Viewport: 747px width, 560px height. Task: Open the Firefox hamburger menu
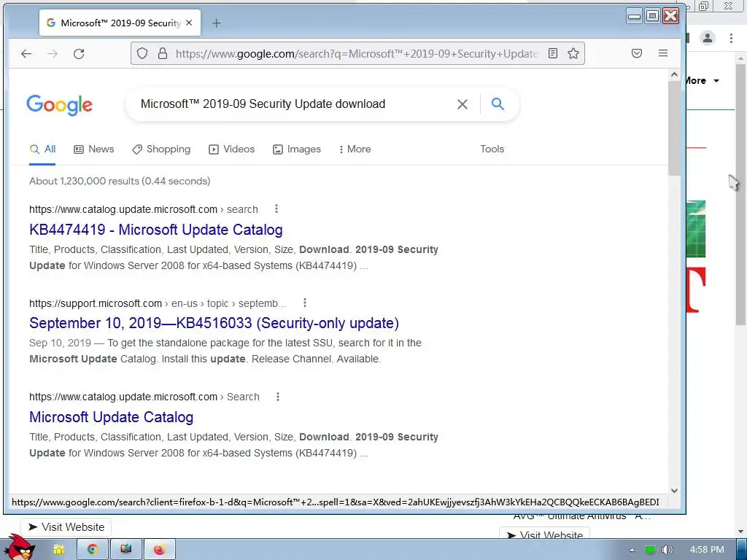[662, 53]
